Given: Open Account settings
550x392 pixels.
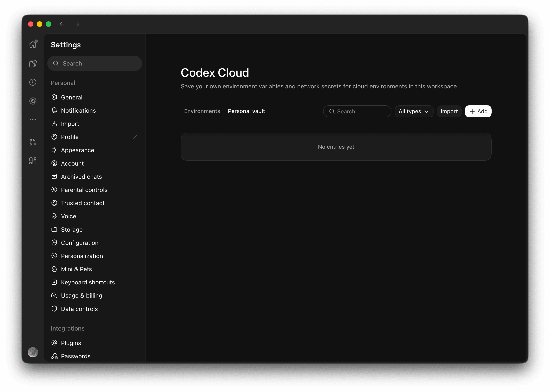Looking at the screenshot, I should pos(95,163).
